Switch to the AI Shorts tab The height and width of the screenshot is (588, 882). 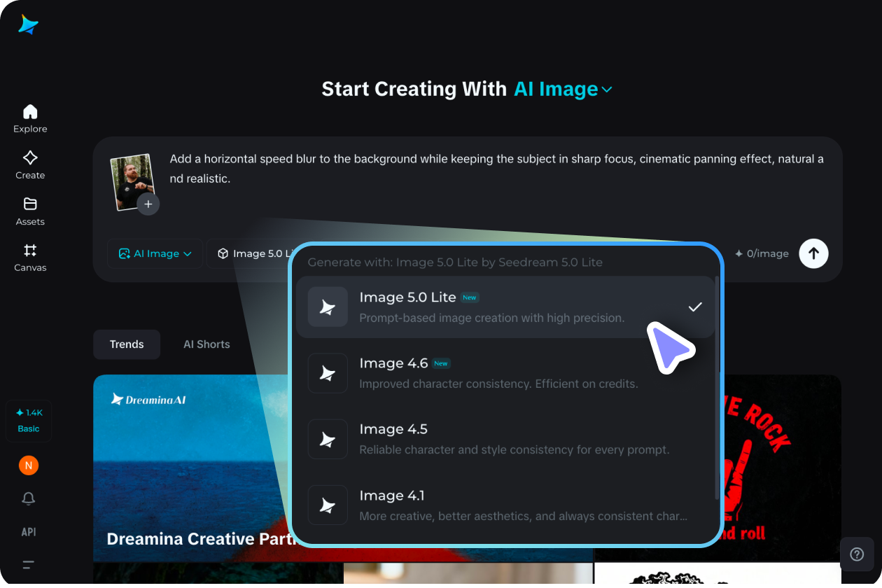[206, 344]
